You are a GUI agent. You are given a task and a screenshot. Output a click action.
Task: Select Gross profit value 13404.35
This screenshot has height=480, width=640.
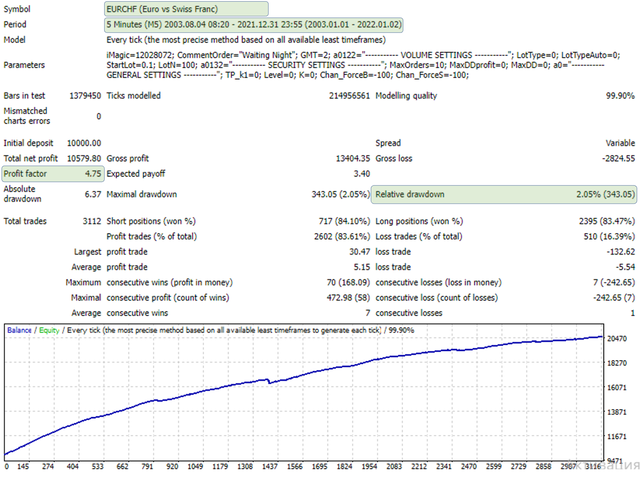353,158
